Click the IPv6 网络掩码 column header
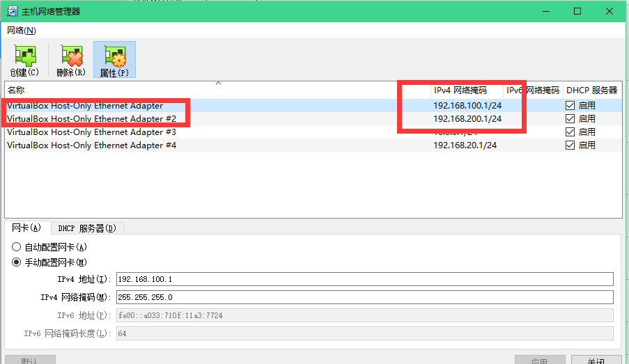Viewport: 629px width, 364px height. (533, 90)
